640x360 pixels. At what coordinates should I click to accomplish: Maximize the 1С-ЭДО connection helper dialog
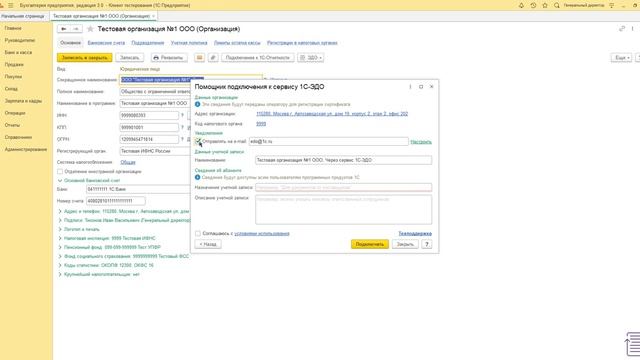[421, 87]
